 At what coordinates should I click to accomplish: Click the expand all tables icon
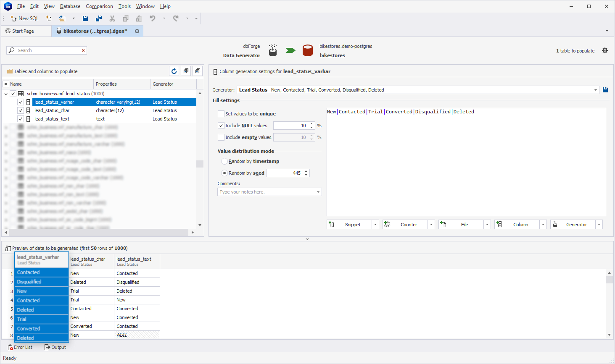[186, 71]
